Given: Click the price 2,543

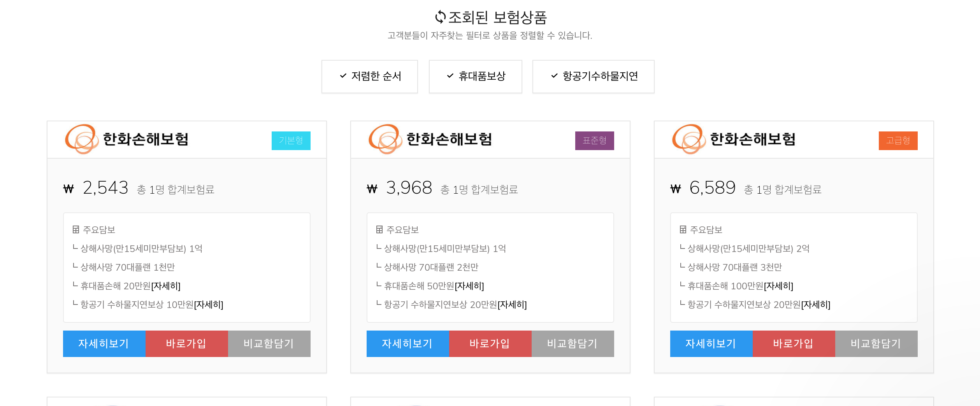Looking at the screenshot, I should point(105,188).
